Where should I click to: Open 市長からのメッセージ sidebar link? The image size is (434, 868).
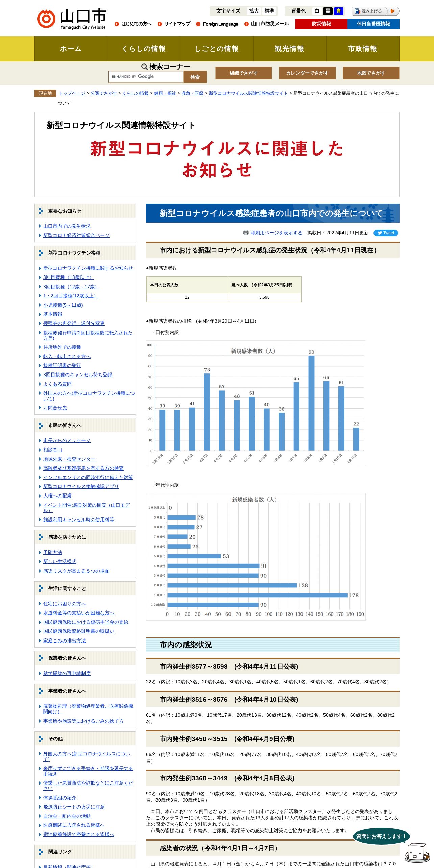click(67, 441)
